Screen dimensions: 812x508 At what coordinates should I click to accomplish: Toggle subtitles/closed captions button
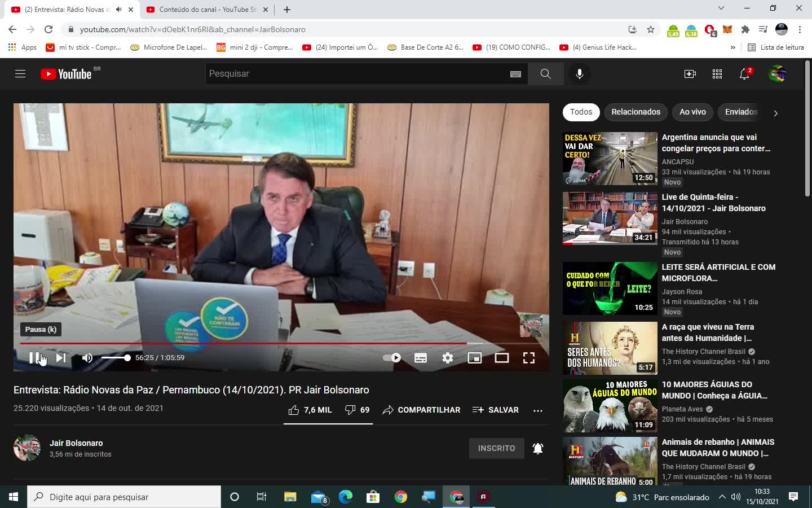click(421, 357)
